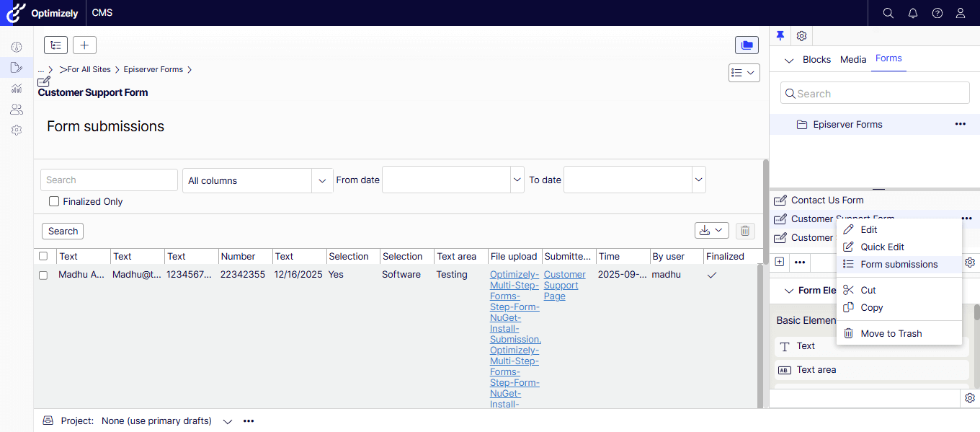Check the select-all header checkbox
This screenshot has width=980, height=432.
pos(43,256)
